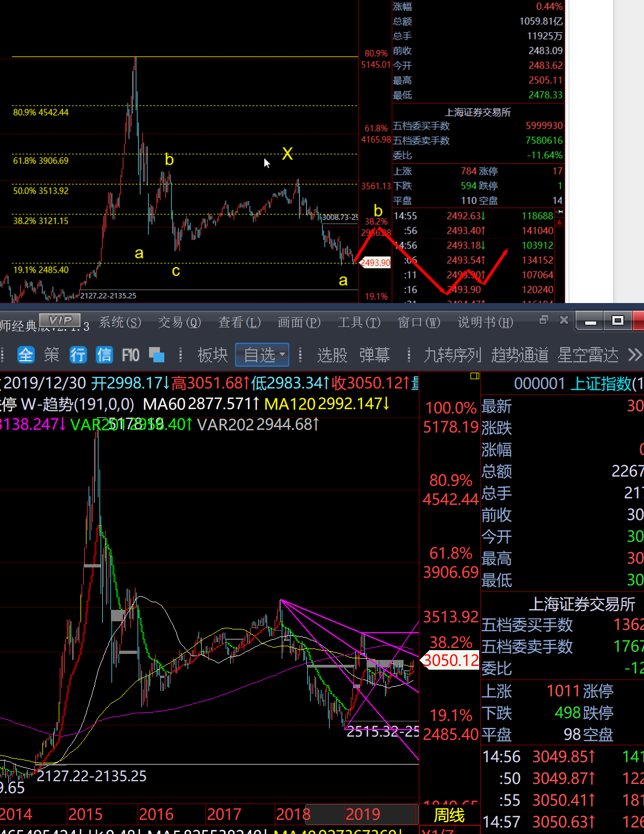The width and height of the screenshot is (644, 834).
Task: Open the 行 market quotes icon
Action: pos(78,355)
